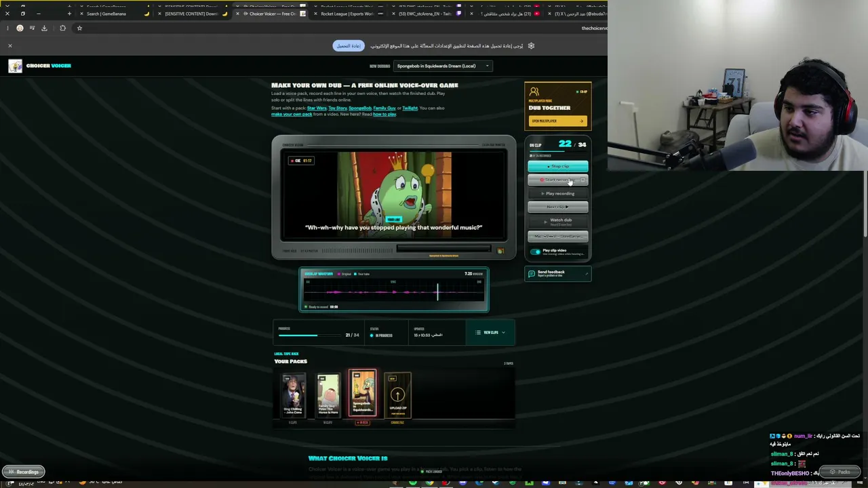
Task: Stop the playing clip
Action: [558, 166]
